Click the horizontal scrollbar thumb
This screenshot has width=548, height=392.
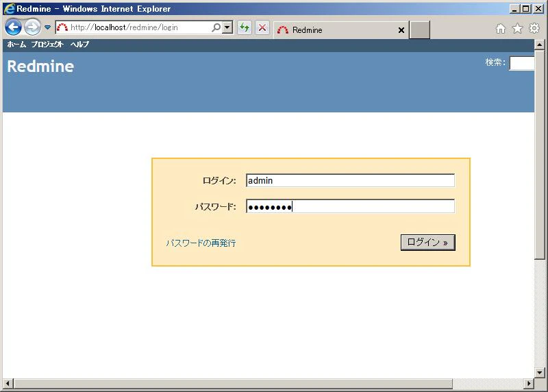click(233, 384)
